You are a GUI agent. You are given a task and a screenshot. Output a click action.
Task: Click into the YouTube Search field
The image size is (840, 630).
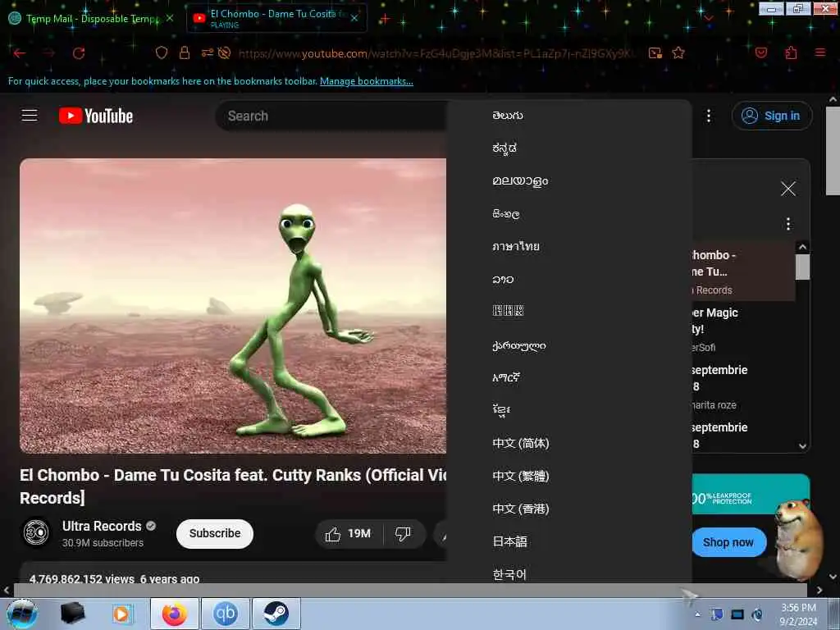pyautogui.click(x=332, y=116)
